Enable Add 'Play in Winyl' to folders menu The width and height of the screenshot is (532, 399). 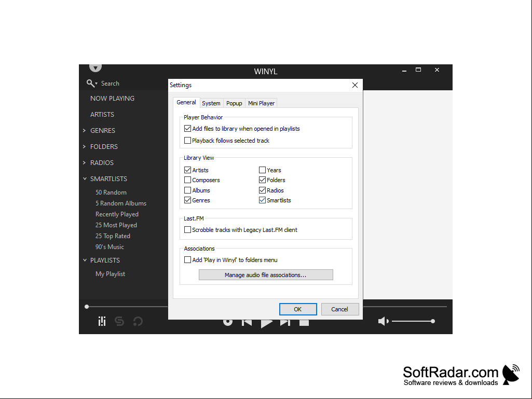(x=187, y=260)
